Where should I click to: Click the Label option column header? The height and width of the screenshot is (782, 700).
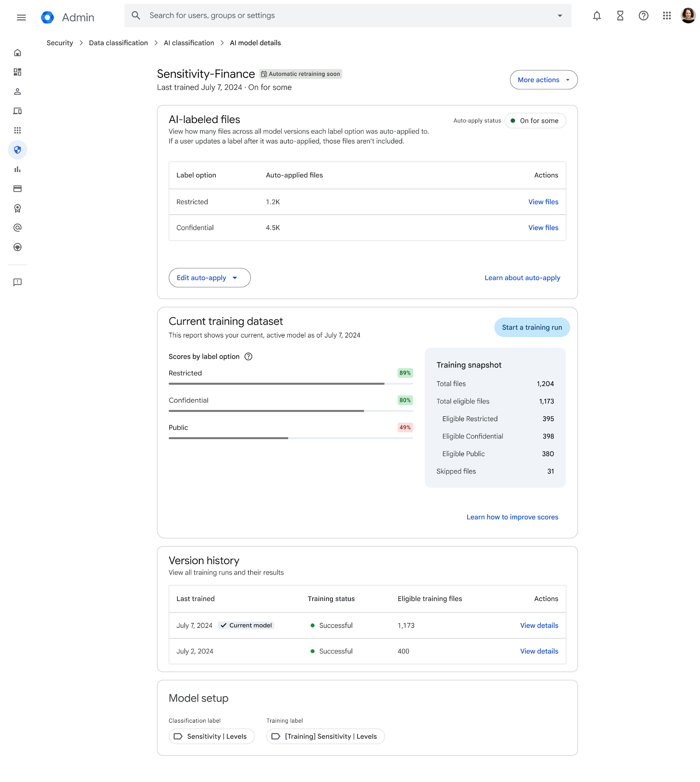196,175
